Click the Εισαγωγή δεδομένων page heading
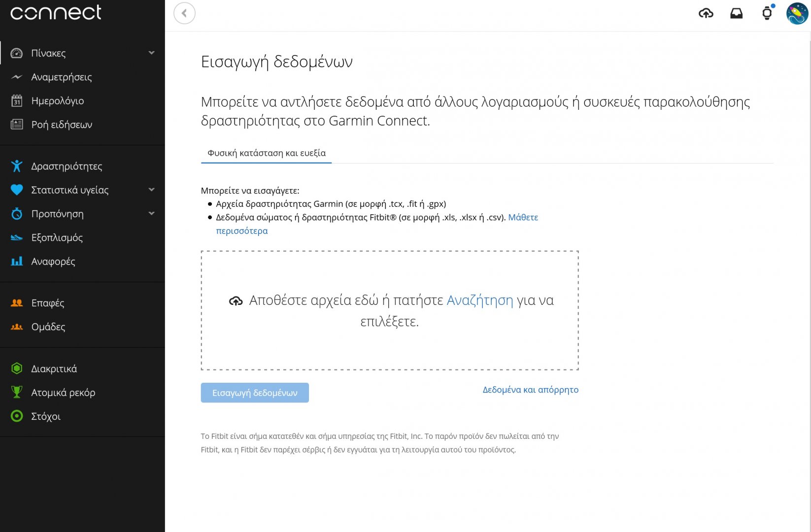The image size is (811, 532). pos(277,62)
